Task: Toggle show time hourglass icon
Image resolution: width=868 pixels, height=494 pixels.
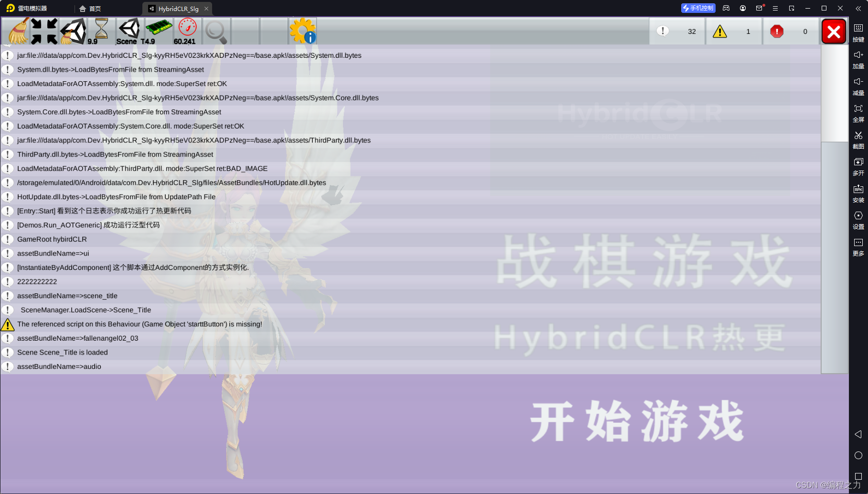Action: point(101,32)
